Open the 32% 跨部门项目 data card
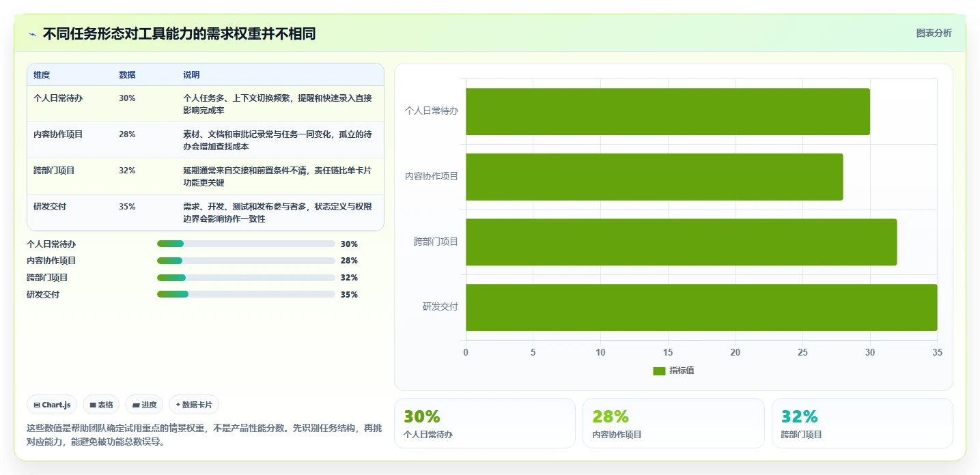This screenshot has width=980, height=475. [863, 423]
